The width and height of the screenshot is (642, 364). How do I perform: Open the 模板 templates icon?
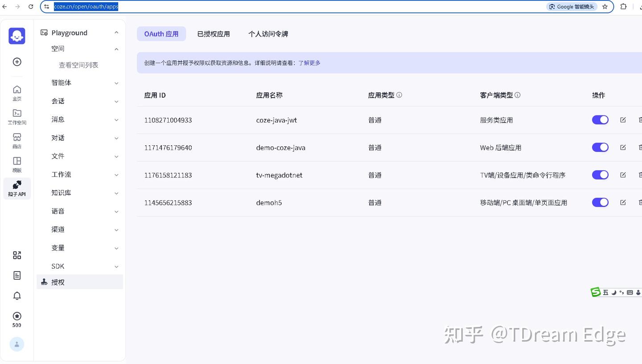(16, 164)
